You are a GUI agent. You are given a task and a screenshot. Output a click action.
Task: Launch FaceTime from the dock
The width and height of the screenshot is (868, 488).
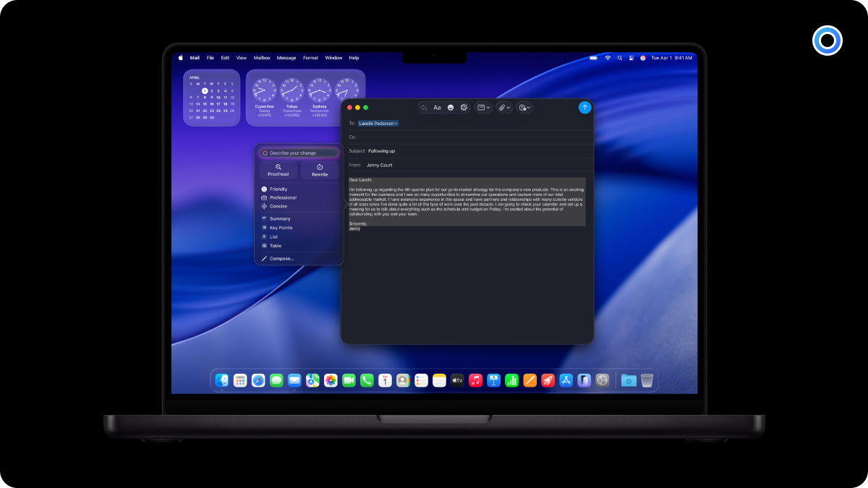[x=349, y=380]
